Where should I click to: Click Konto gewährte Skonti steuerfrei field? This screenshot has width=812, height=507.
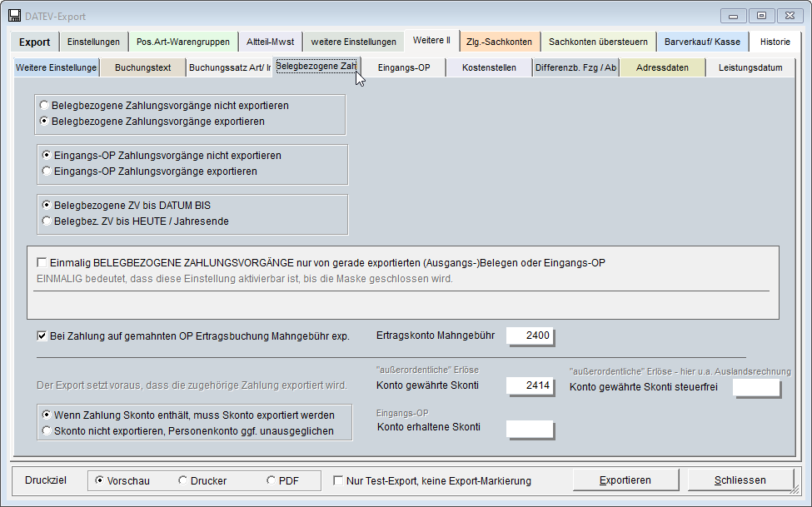point(756,387)
